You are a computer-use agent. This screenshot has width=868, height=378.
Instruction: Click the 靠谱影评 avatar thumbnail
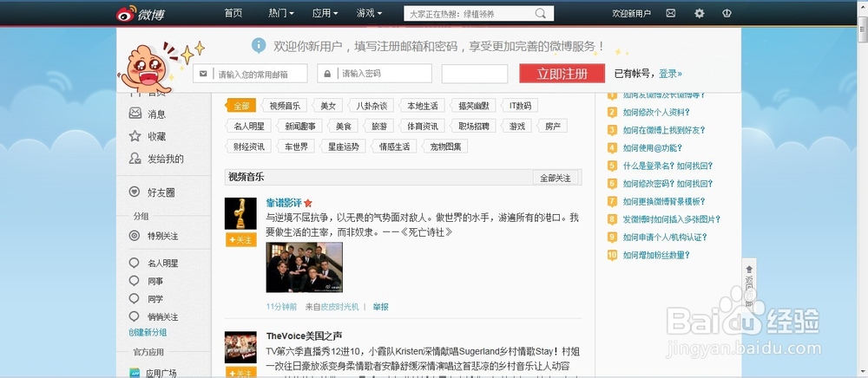click(240, 213)
